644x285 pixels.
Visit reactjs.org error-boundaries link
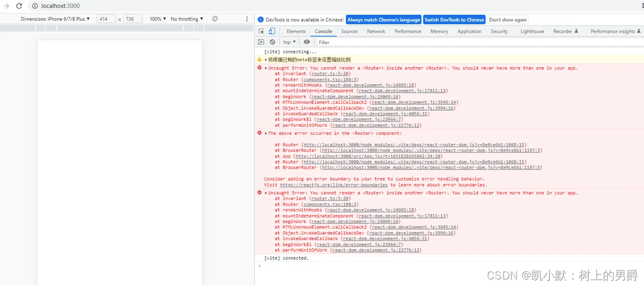click(x=333, y=185)
